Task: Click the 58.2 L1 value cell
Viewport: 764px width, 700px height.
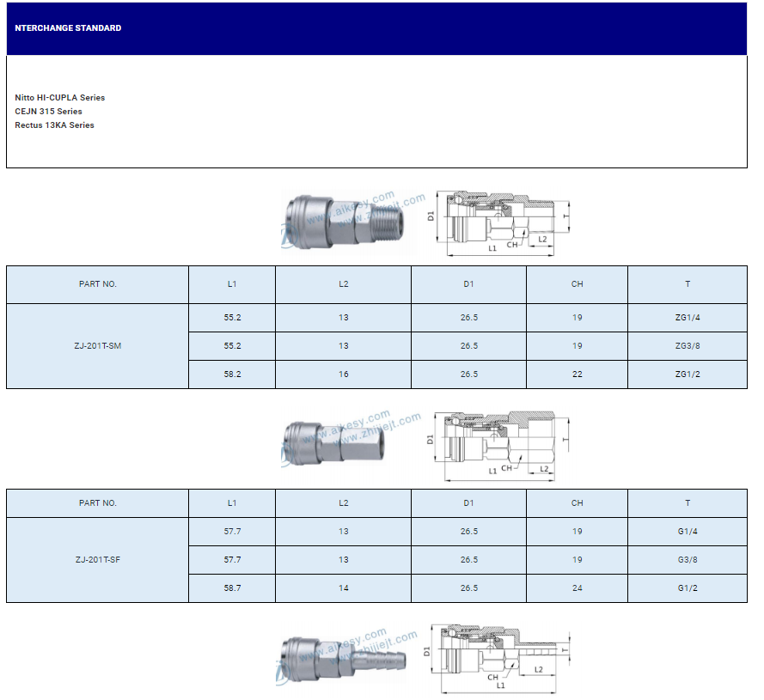Action: point(232,374)
